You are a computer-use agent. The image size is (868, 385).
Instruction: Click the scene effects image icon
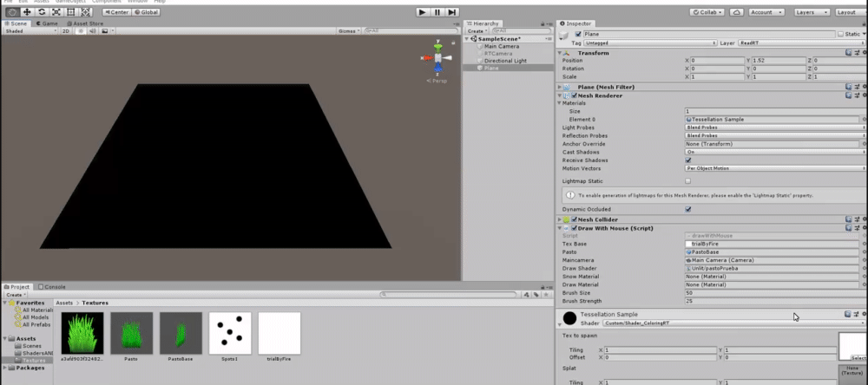click(x=104, y=31)
